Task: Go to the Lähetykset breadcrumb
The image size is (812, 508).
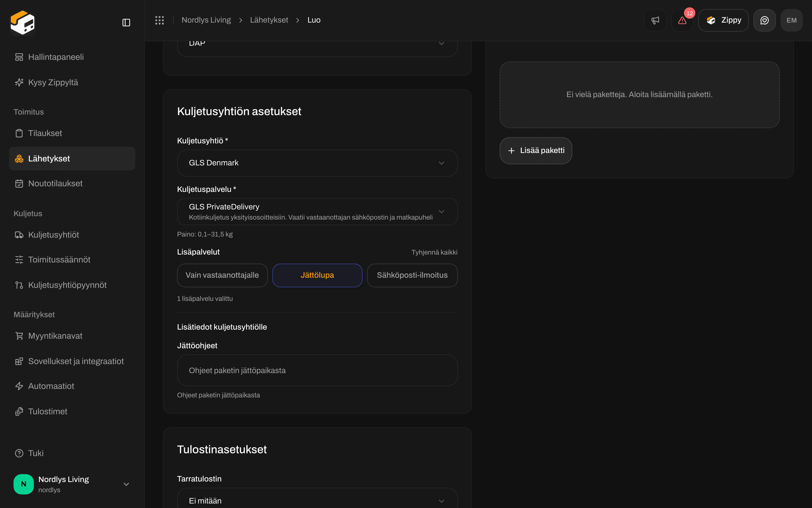Action: (x=269, y=20)
